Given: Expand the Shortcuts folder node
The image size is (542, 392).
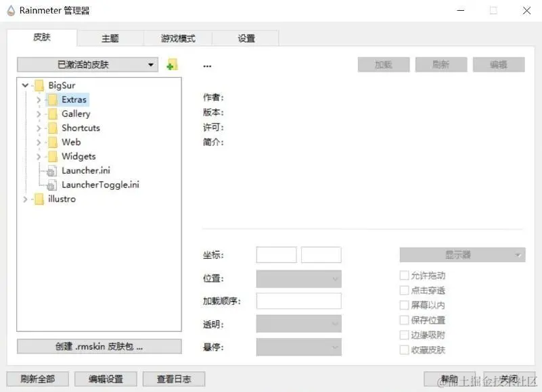Looking at the screenshot, I should tap(39, 128).
